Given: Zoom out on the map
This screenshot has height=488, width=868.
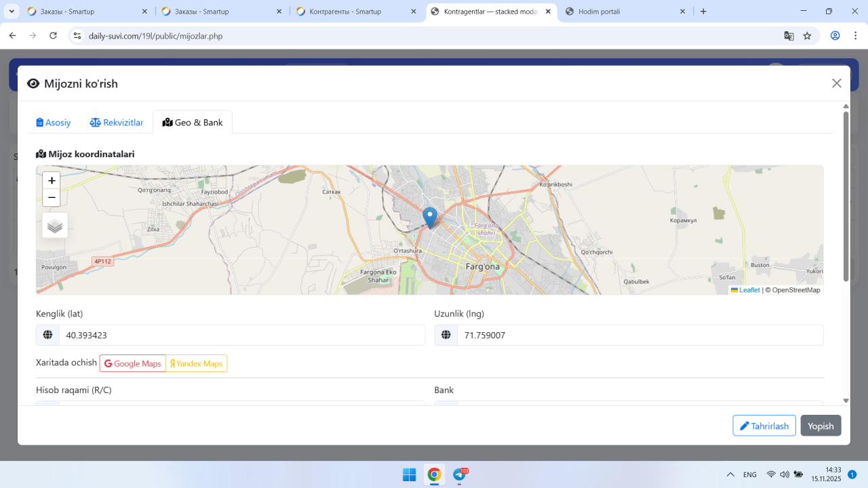Looking at the screenshot, I should point(52,198).
